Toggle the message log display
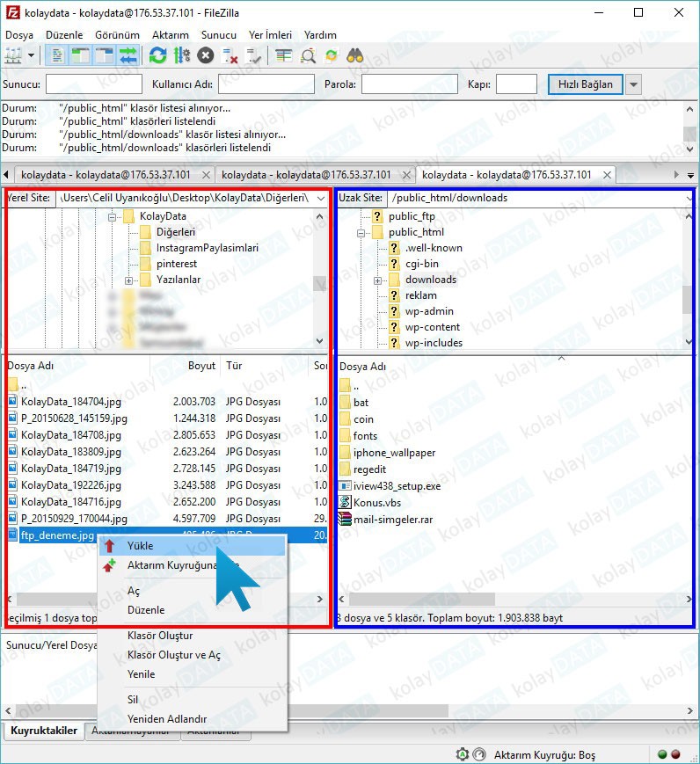 (x=57, y=55)
